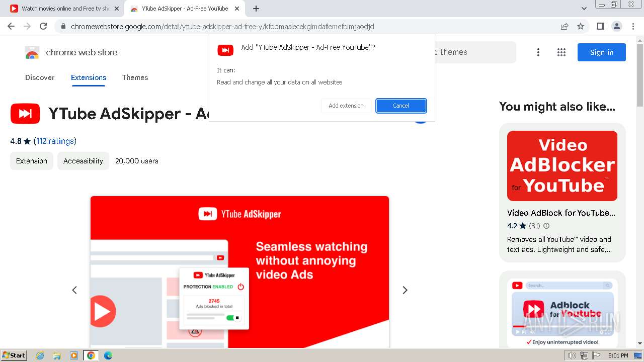Open the Themes tab

coord(135,77)
